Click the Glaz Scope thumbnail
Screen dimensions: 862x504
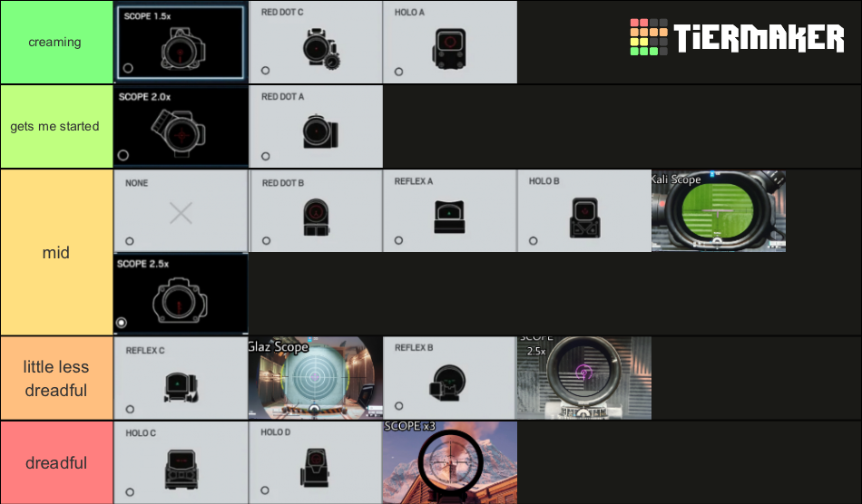pyautogui.click(x=316, y=378)
